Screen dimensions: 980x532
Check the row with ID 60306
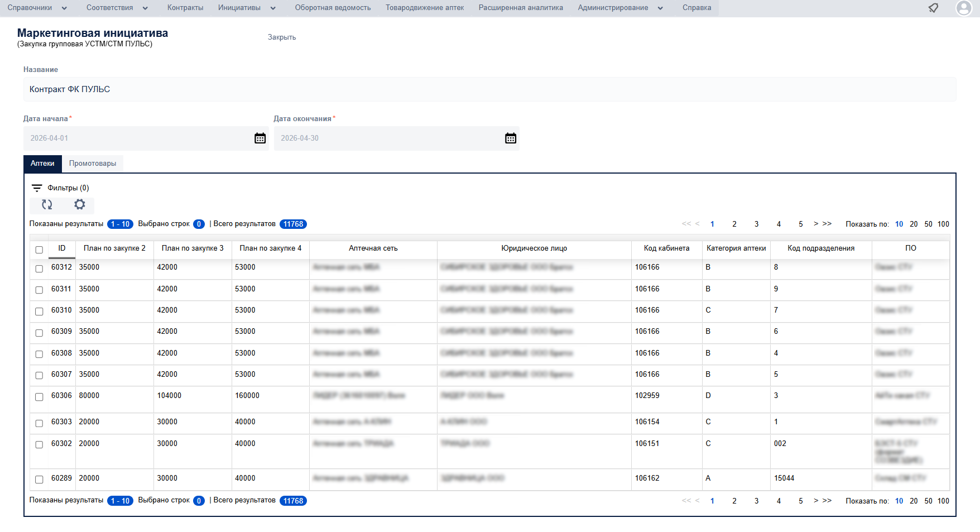click(39, 397)
